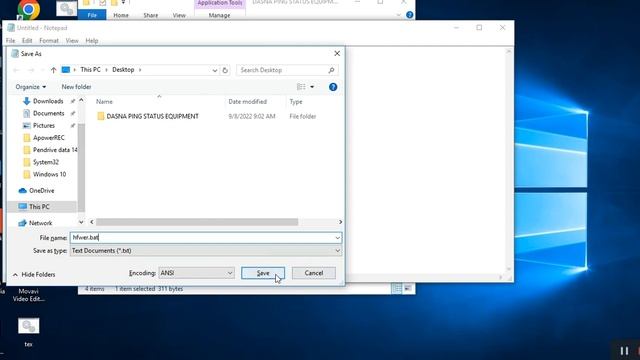Click the tex desktop file icon
The height and width of the screenshot is (360, 640).
28,331
